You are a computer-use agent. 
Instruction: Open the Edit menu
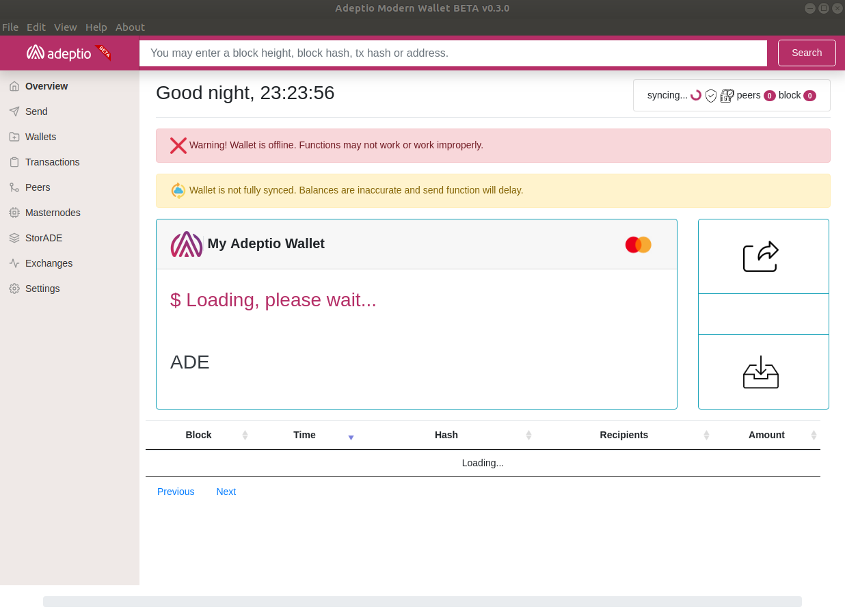(x=36, y=27)
